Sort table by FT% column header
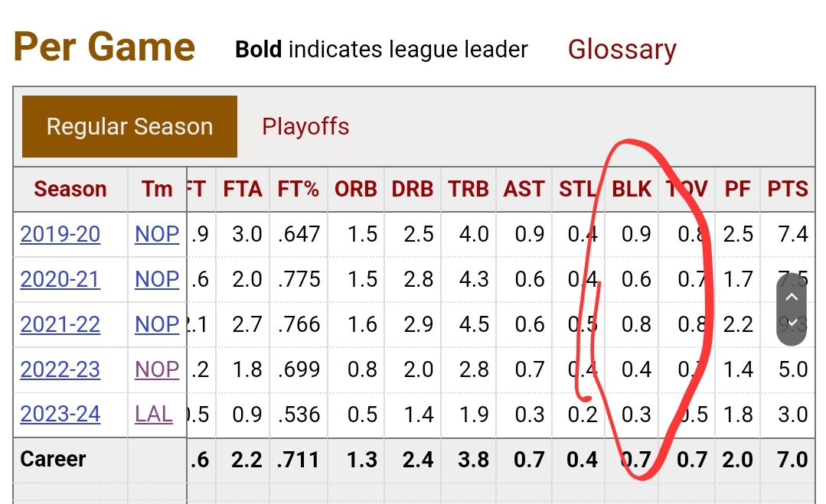Image resolution: width=826 pixels, height=504 pixels. click(x=298, y=190)
